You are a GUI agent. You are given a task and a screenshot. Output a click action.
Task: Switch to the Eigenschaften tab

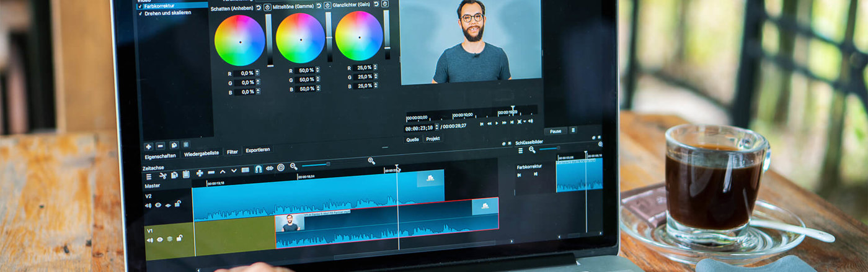[x=161, y=156]
